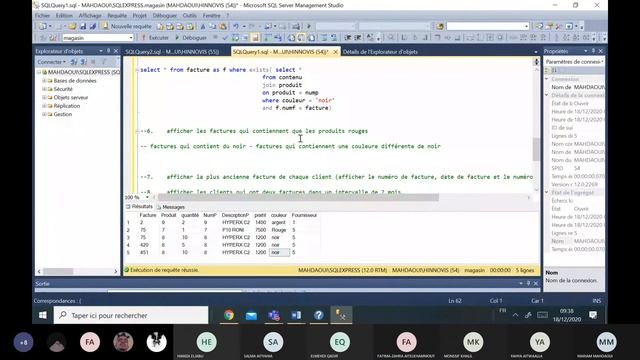Open the Projet menu
This screenshot has width=640, height=360.
tap(140, 16)
